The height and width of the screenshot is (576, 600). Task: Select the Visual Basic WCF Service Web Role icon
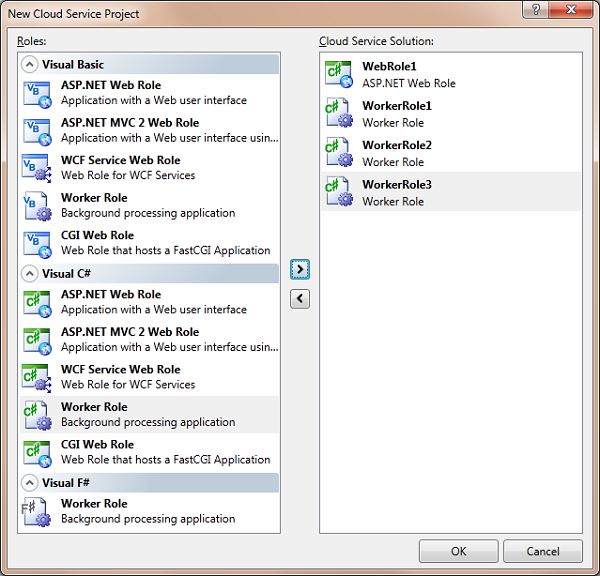(x=37, y=167)
